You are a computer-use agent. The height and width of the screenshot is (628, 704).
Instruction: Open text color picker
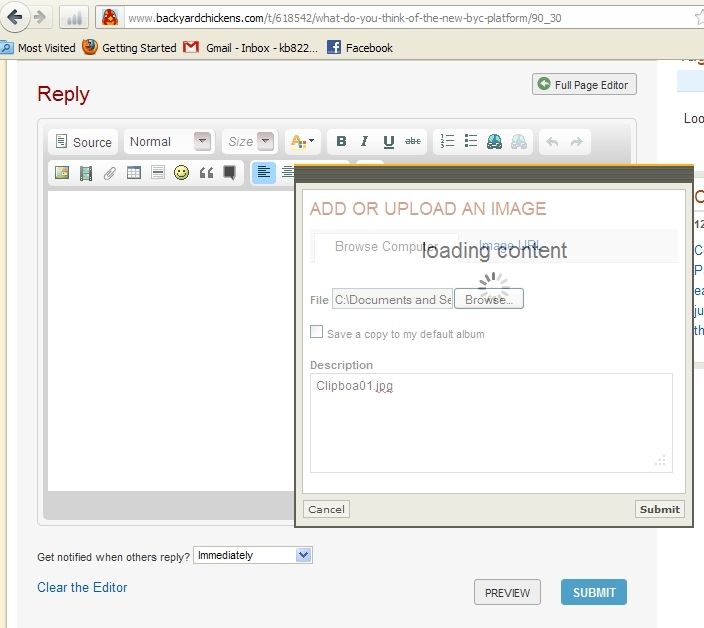pyautogui.click(x=301, y=142)
